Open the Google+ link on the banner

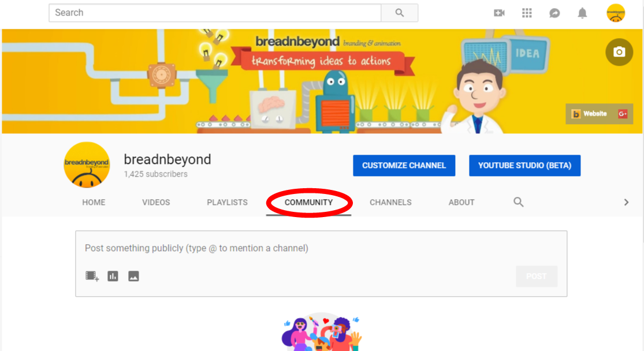[x=623, y=114]
